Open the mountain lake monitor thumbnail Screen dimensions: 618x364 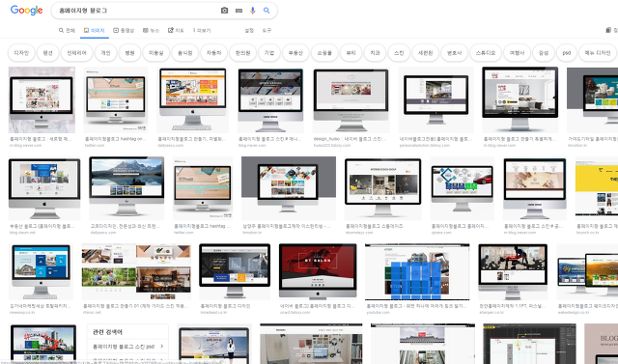[126, 188]
